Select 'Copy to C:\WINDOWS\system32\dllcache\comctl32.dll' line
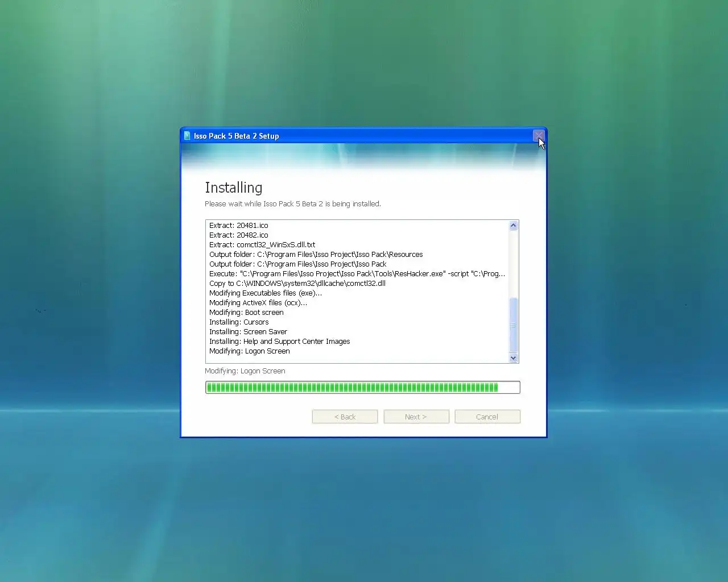The height and width of the screenshot is (582, 728). pyautogui.click(x=297, y=284)
